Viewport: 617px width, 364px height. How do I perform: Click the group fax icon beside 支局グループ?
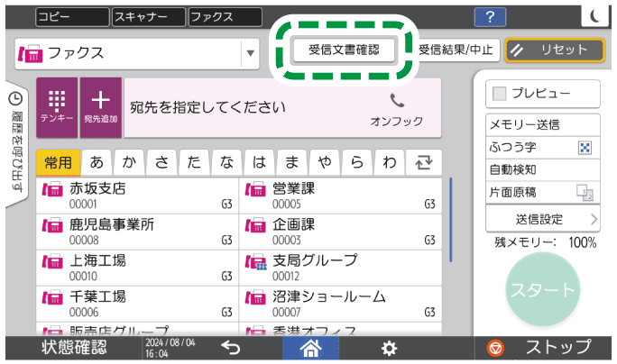(256, 262)
